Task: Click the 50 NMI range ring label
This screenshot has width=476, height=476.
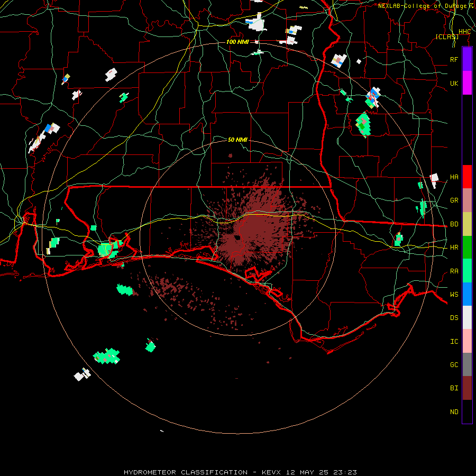Action: coord(237,140)
